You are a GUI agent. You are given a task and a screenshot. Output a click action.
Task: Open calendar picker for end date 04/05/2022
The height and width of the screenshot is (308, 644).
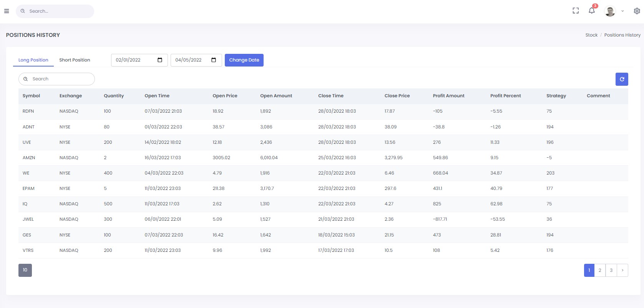(x=214, y=60)
